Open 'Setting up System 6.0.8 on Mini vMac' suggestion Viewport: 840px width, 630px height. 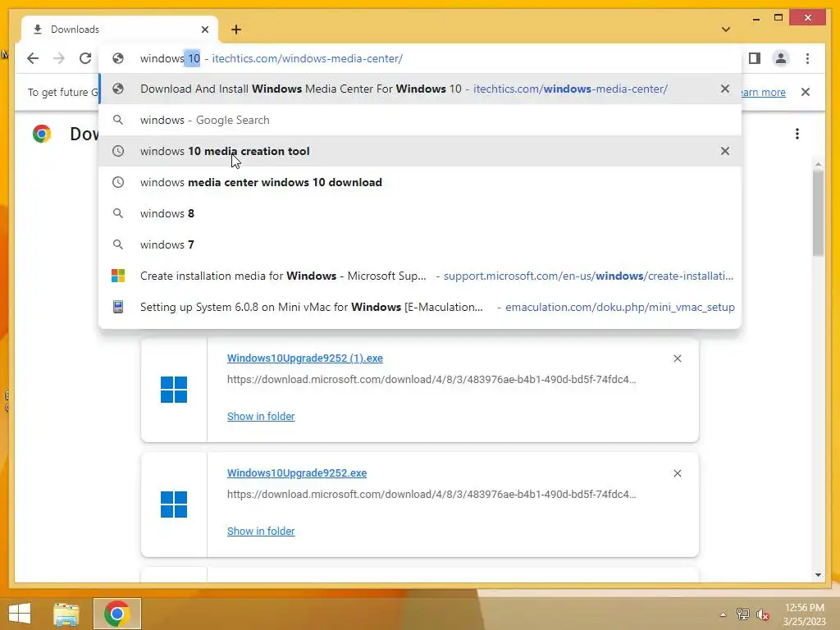(x=420, y=307)
